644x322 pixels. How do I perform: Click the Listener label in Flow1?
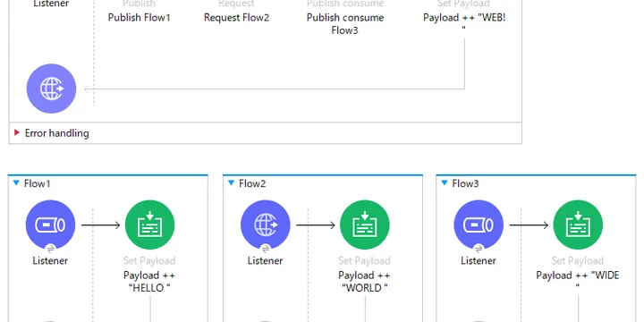coord(50,260)
